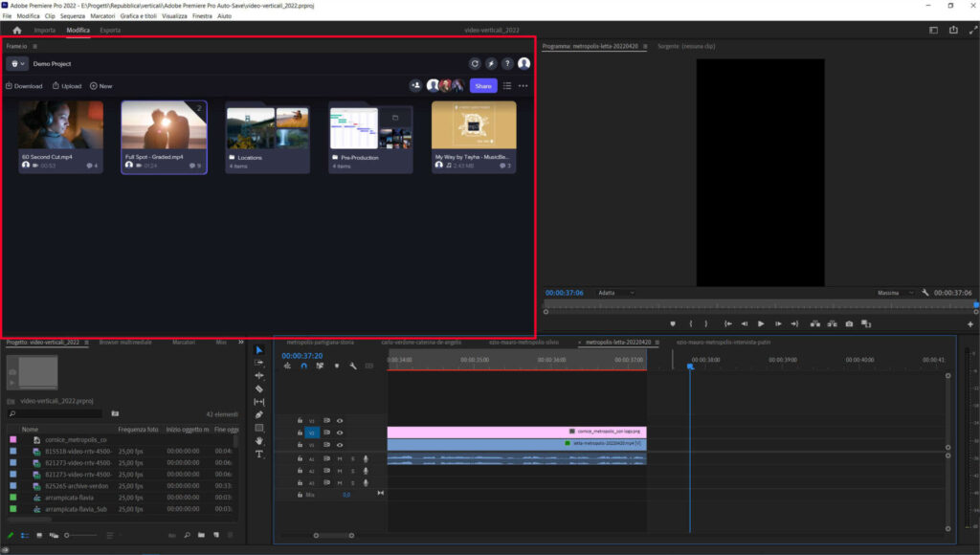Refresh the Frame.io Demo Project

(473, 63)
